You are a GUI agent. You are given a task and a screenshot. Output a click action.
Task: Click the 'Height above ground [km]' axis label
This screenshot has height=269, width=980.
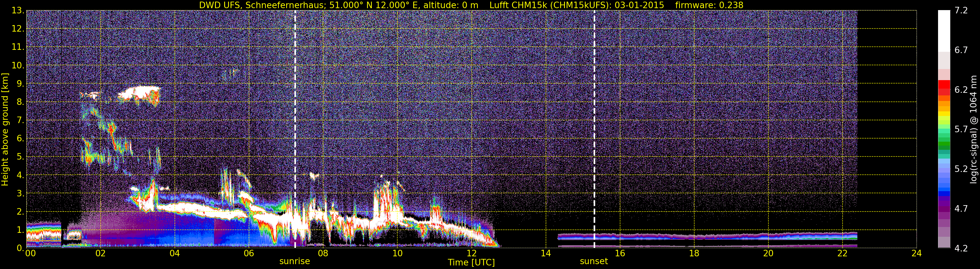[5, 129]
